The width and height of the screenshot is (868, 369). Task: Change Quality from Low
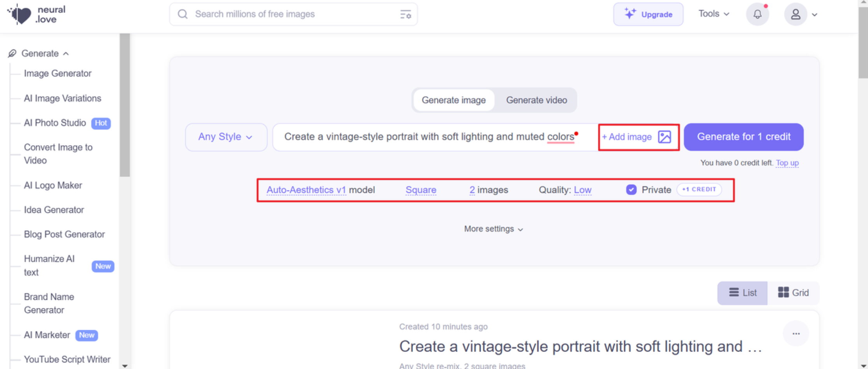point(583,190)
